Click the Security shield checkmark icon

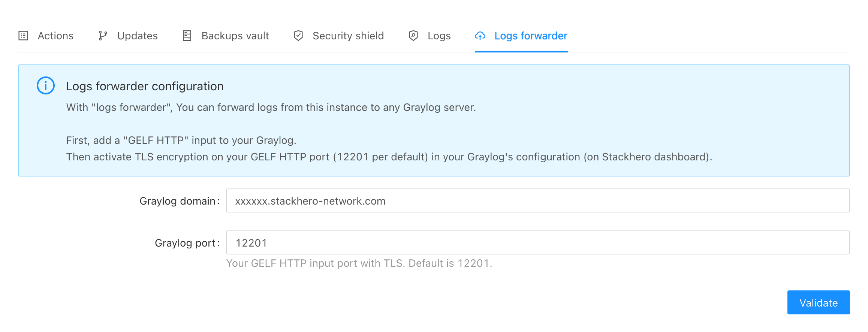pos(298,36)
